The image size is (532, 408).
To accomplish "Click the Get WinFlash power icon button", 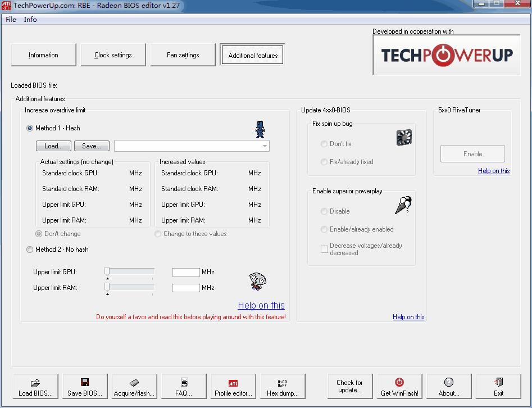I will (x=399, y=387).
